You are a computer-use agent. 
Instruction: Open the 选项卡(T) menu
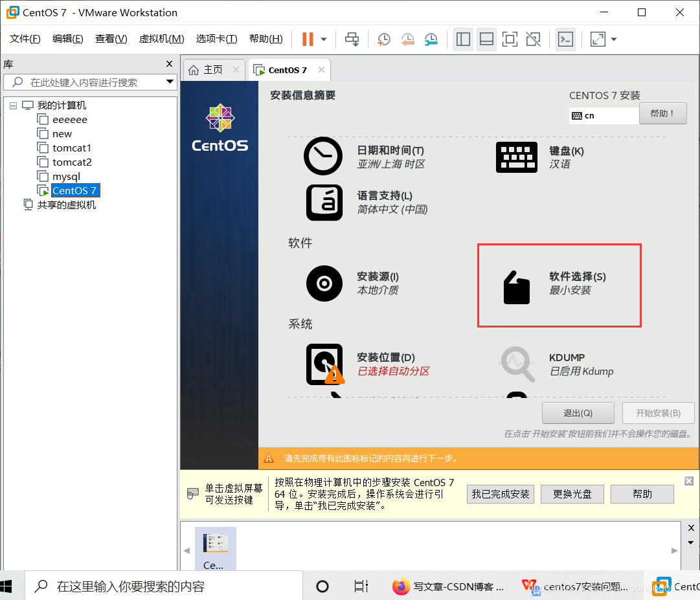click(x=216, y=39)
